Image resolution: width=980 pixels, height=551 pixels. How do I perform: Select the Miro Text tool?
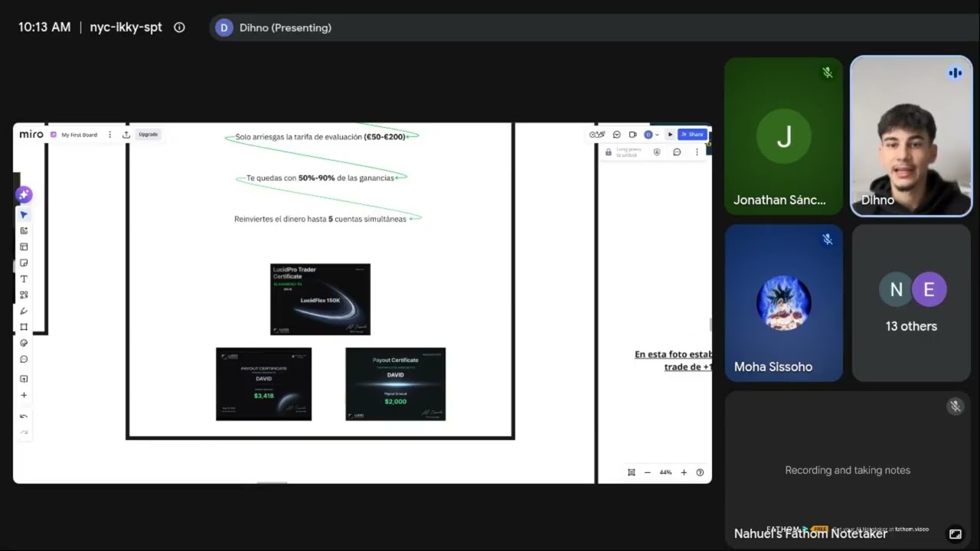coord(24,279)
